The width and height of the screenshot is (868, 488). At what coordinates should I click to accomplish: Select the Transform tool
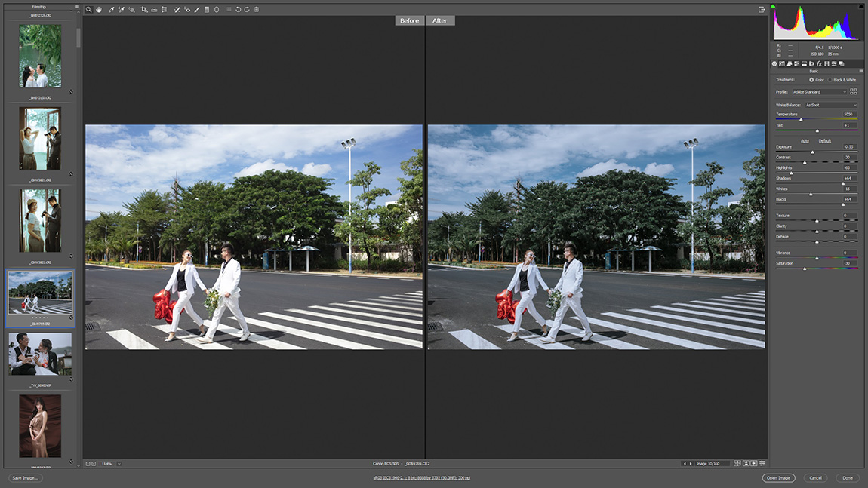(165, 9)
